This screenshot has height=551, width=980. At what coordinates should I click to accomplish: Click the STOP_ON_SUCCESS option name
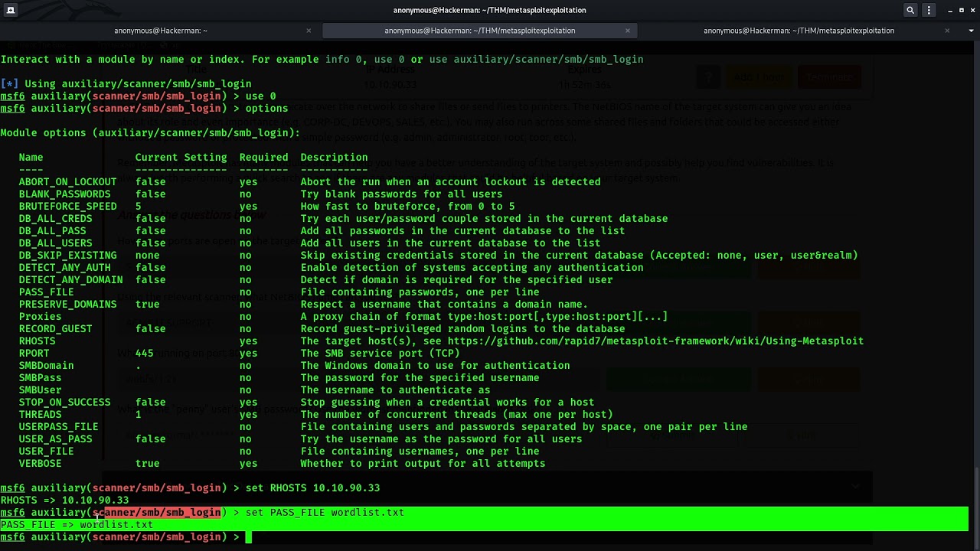click(x=64, y=403)
